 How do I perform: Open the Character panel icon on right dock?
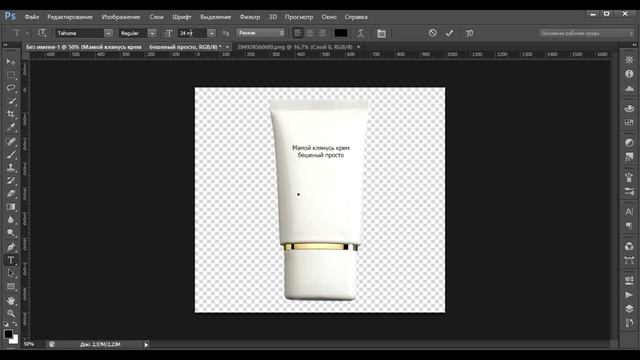coord(629,211)
